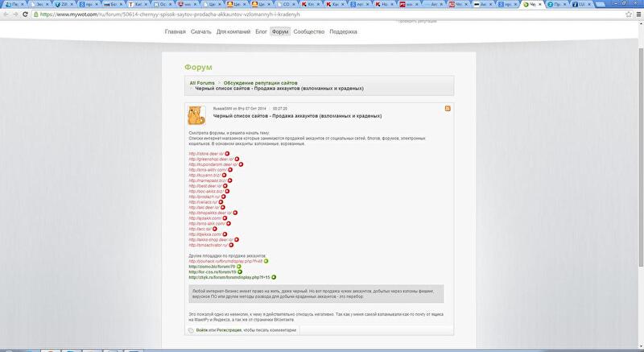The height and width of the screenshot is (352, 644).
Task: Open the Главная menu item
Action: (x=175, y=31)
